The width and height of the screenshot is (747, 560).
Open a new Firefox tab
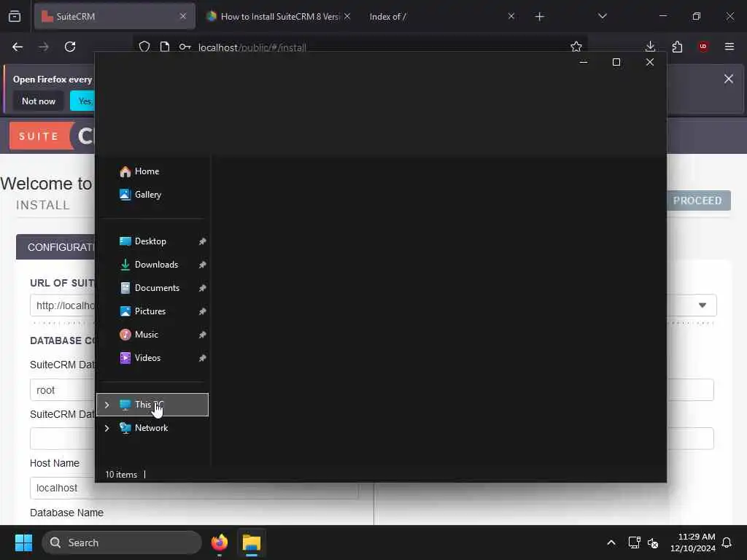point(539,17)
